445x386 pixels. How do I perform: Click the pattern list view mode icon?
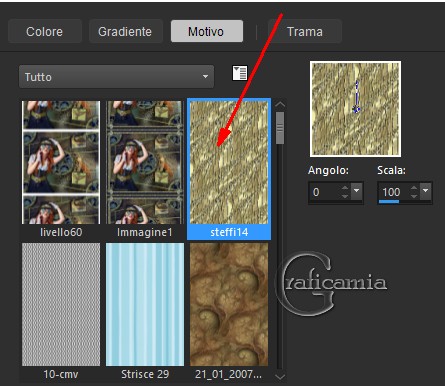[240, 73]
